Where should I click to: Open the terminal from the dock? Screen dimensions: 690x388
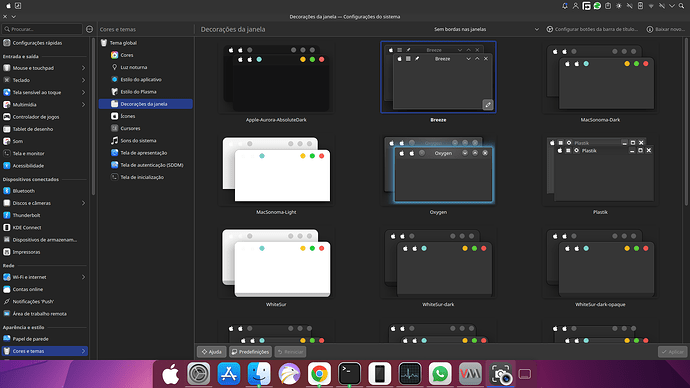tap(349, 374)
